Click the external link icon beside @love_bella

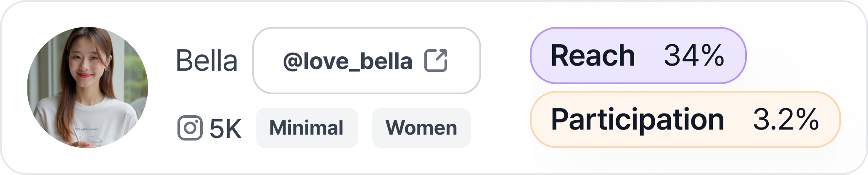436,61
